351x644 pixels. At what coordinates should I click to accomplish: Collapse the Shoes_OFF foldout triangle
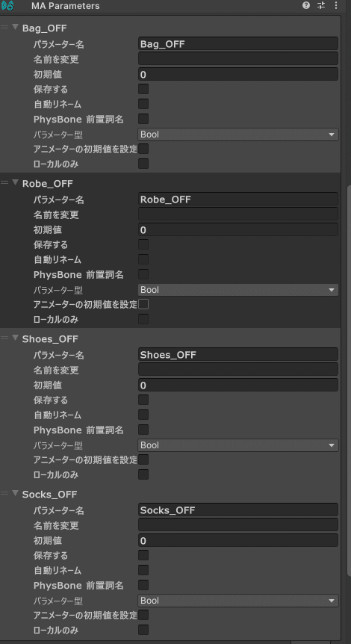16,338
